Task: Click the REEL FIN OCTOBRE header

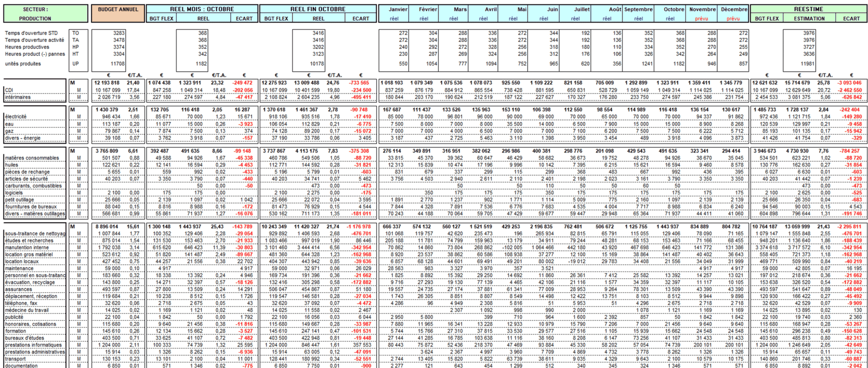Action: tap(318, 9)
